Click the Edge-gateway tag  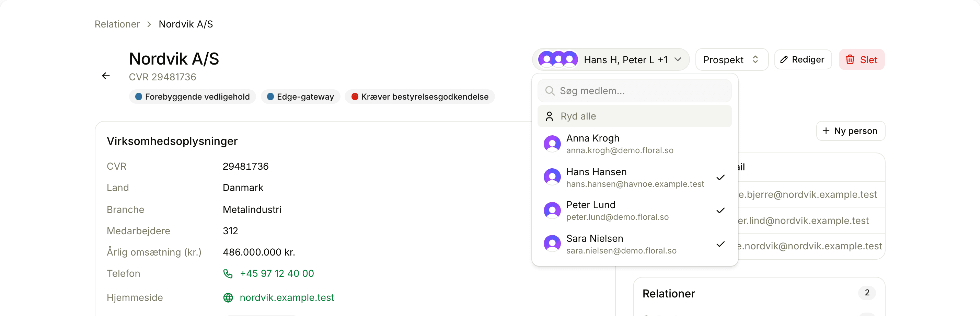pos(300,97)
